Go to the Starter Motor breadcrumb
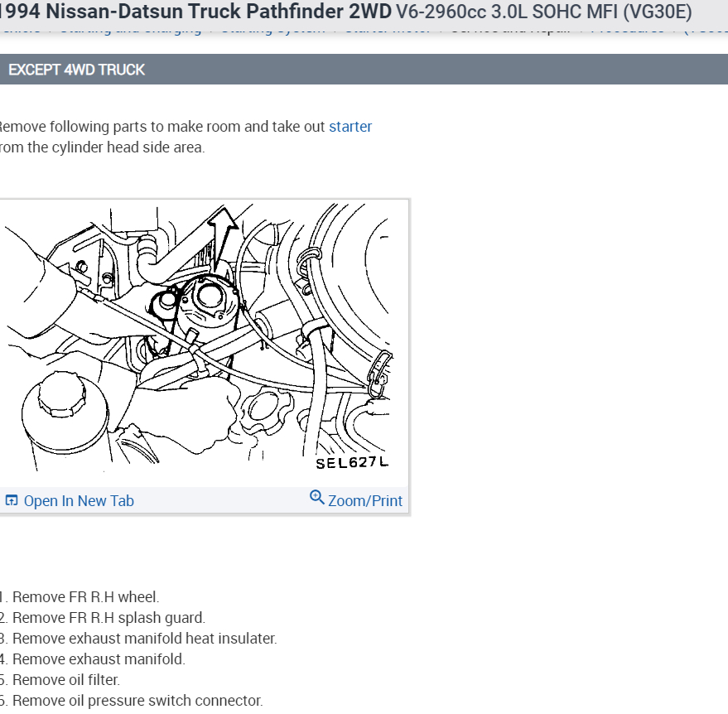The image size is (728, 714). (x=388, y=31)
